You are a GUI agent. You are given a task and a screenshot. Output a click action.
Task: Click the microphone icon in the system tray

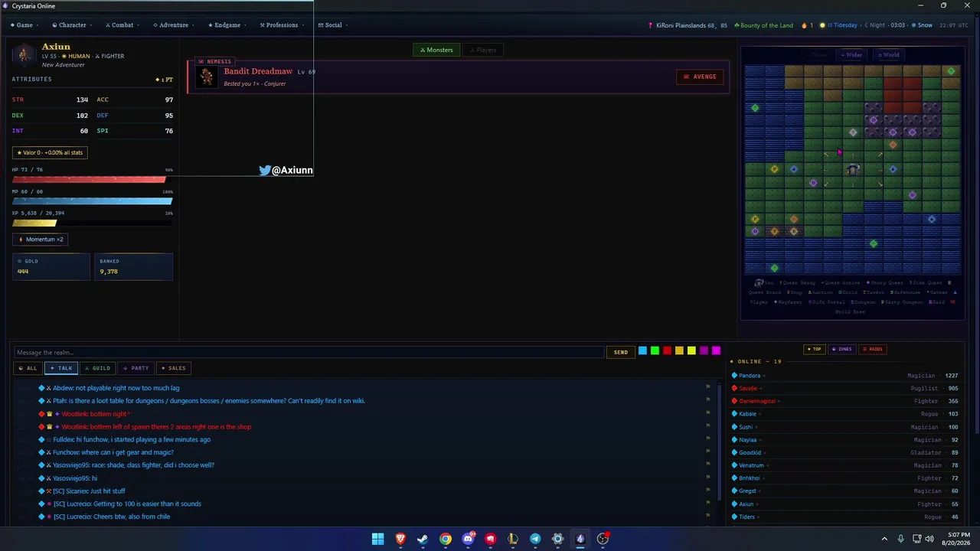900,539
